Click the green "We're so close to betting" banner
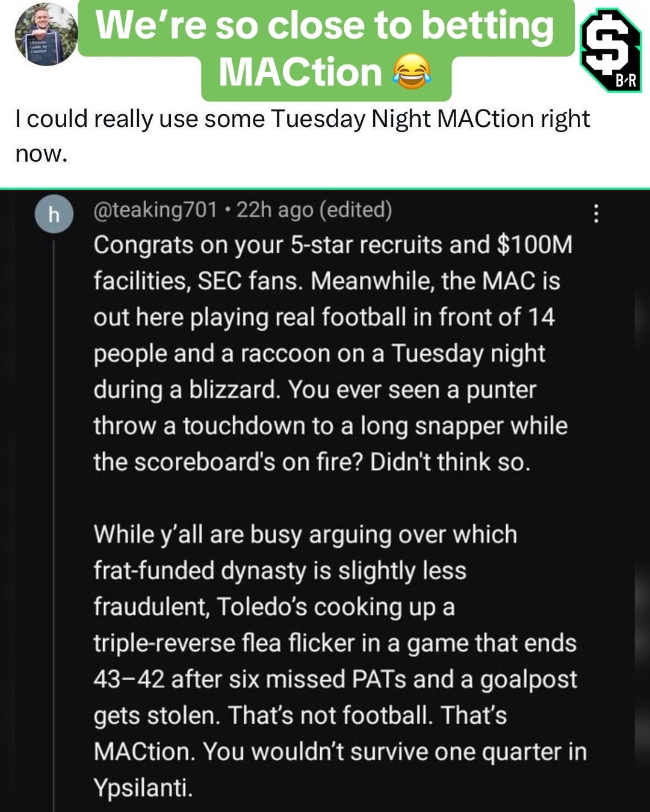The image size is (650, 812). tap(325, 26)
